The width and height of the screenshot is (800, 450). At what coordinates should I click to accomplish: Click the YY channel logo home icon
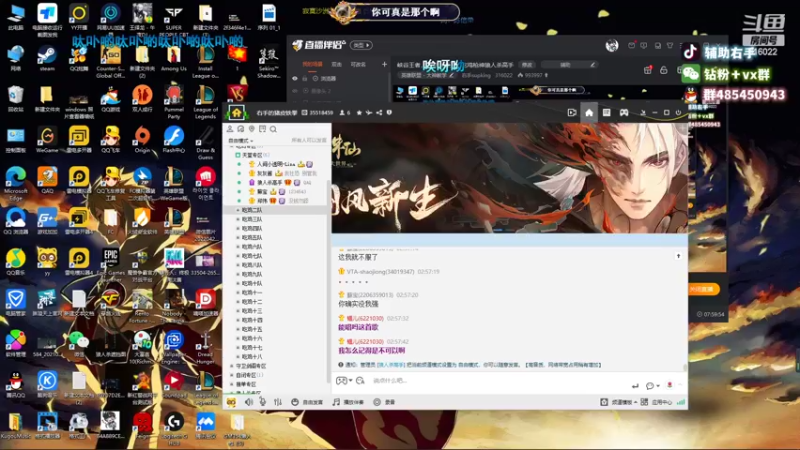(237, 113)
